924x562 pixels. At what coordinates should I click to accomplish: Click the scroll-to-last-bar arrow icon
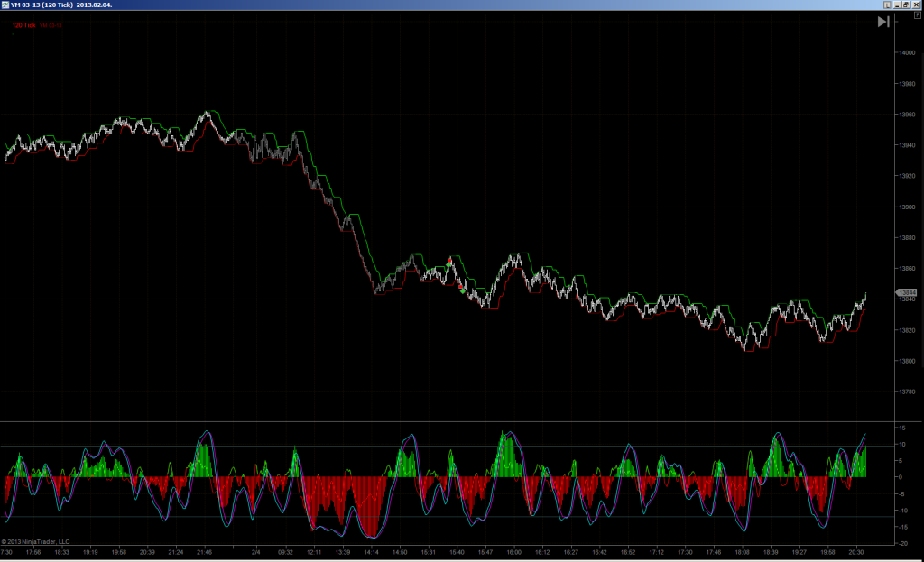point(883,22)
